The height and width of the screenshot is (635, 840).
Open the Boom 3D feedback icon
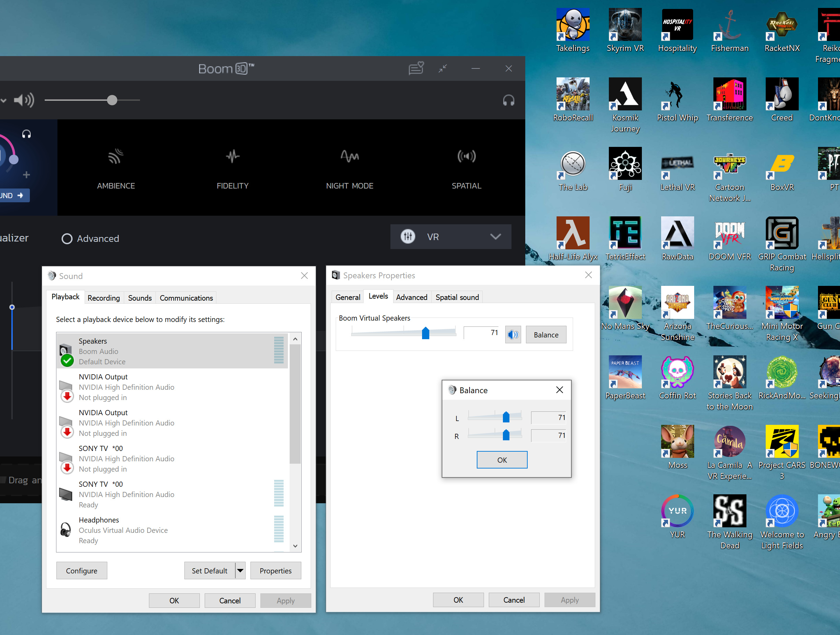point(416,68)
